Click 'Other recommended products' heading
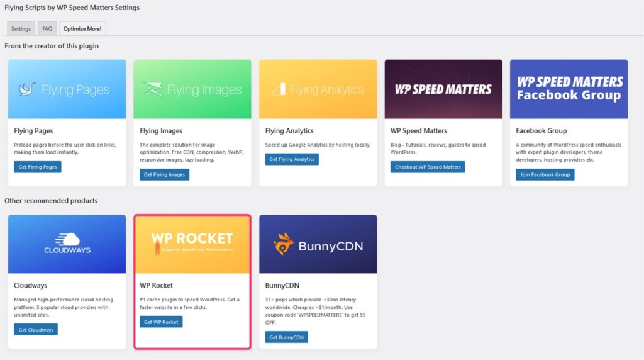Viewport: 644px width, 360px height. tap(51, 201)
